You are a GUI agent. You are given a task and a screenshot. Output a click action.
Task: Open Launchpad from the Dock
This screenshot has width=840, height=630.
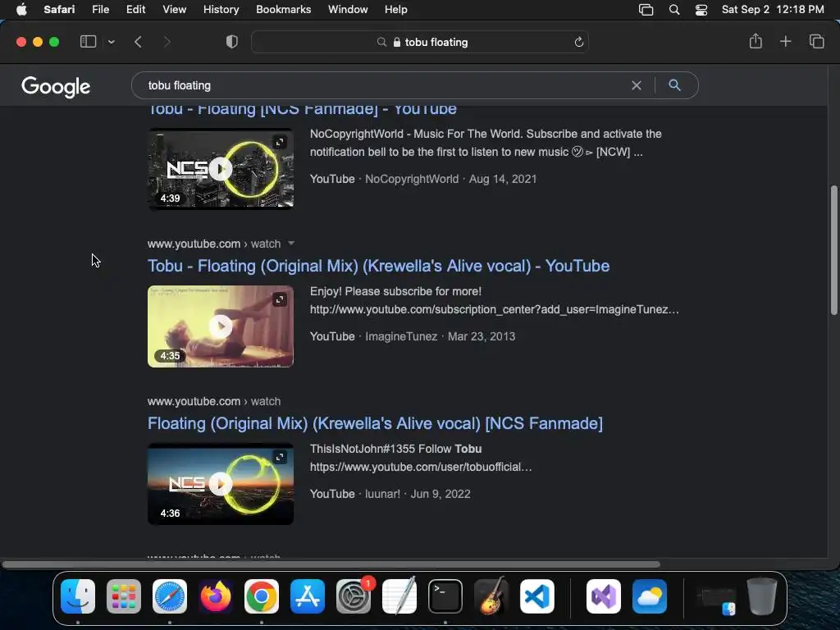tap(124, 596)
